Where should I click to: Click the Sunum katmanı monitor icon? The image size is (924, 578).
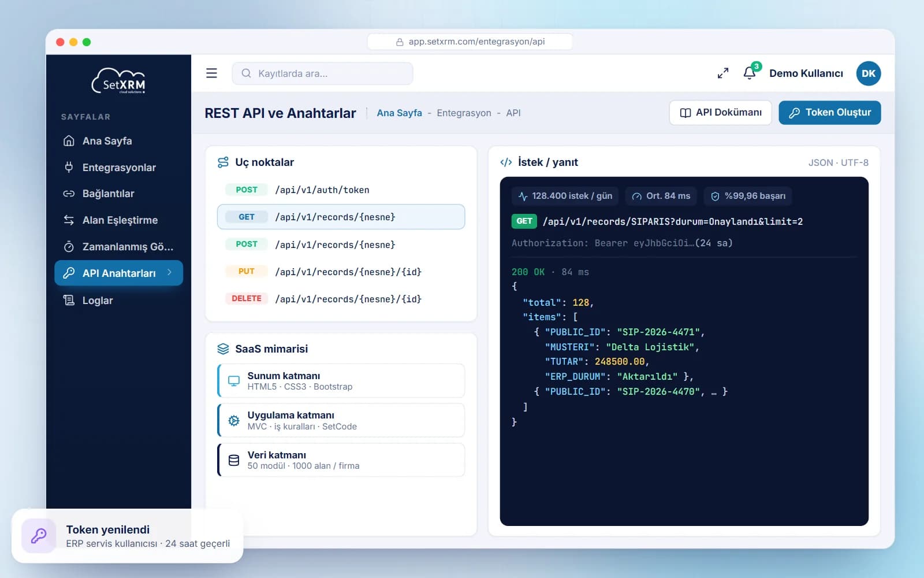234,381
